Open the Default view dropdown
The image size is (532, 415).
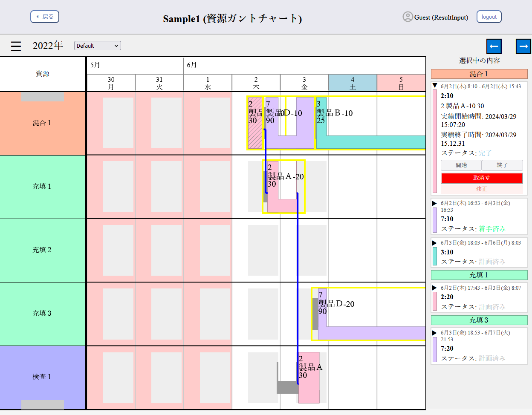pyautogui.click(x=97, y=45)
